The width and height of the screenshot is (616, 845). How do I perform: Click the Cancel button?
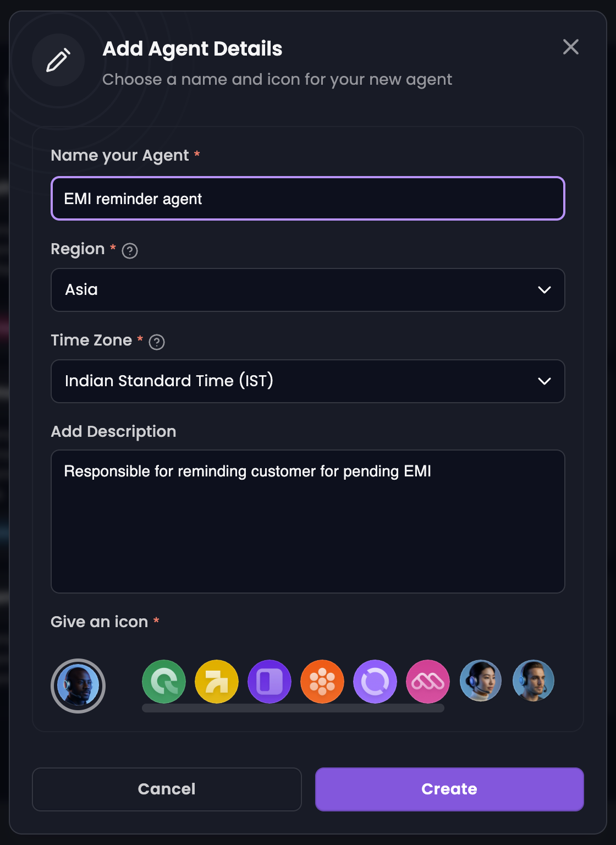pyautogui.click(x=166, y=789)
